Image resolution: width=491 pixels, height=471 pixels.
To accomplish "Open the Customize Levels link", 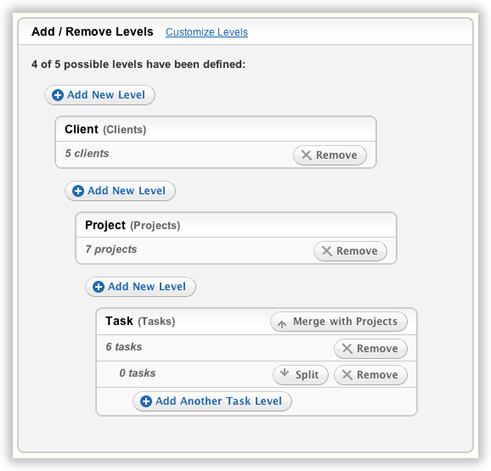I will click(207, 32).
